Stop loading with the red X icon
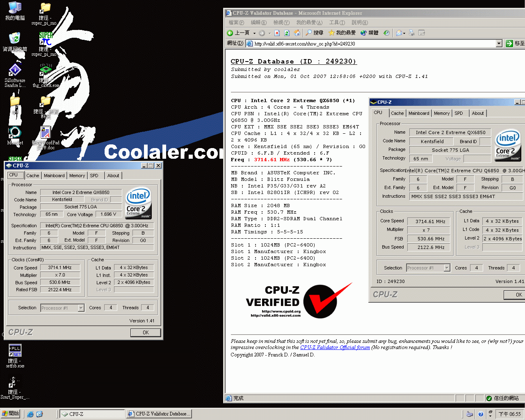The height and width of the screenshot is (420, 525). point(277,33)
